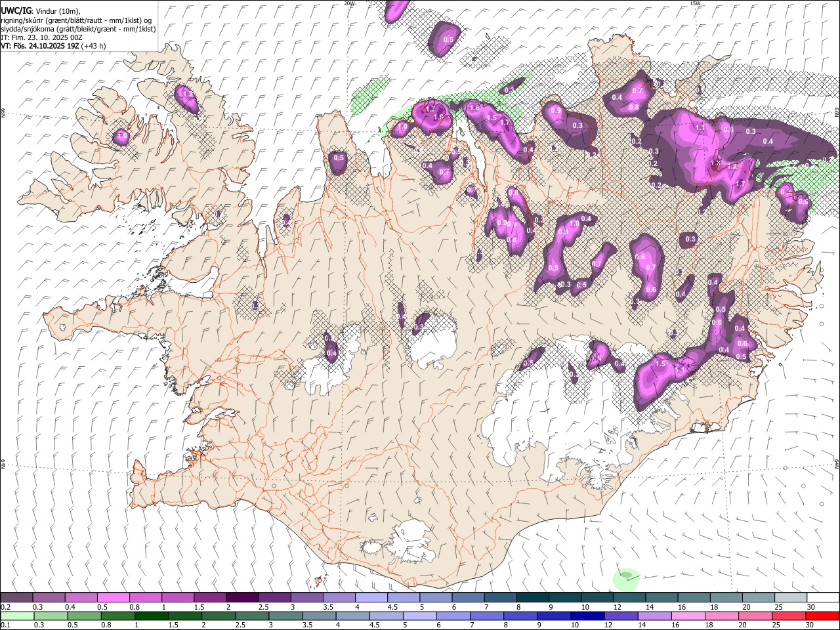The height and width of the screenshot is (630, 840).
Task: Pick the grey-green 3–3.5 rain scale swatch
Action: pyautogui.click(x=284, y=616)
